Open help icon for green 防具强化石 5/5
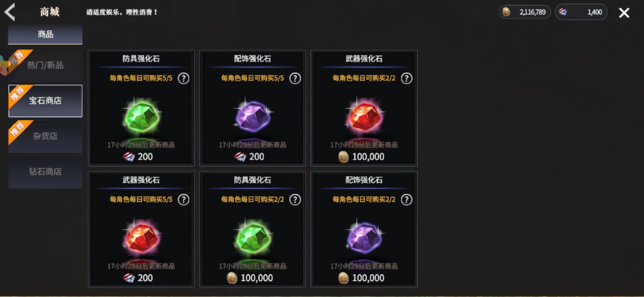Screen dimensions: 644x297 (184, 79)
